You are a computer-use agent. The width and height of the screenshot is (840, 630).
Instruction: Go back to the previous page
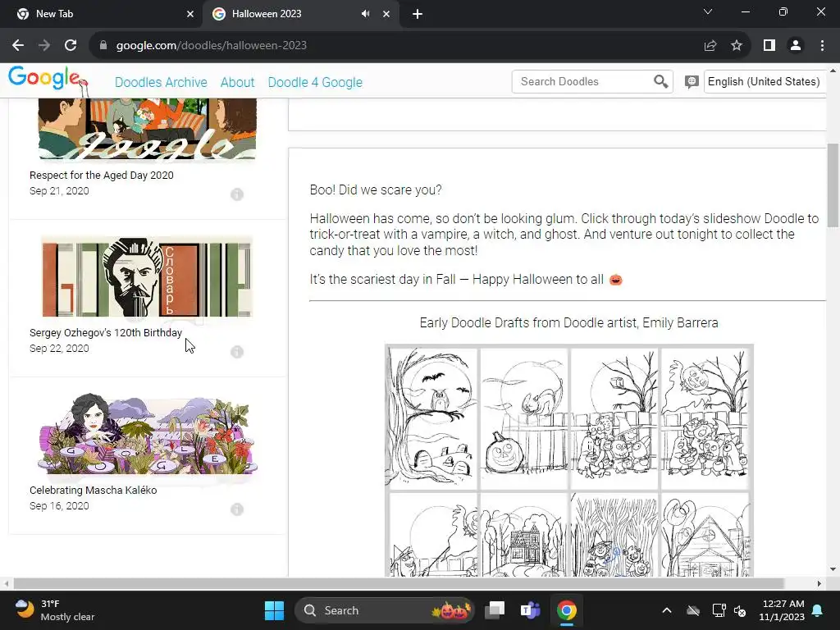click(x=18, y=46)
